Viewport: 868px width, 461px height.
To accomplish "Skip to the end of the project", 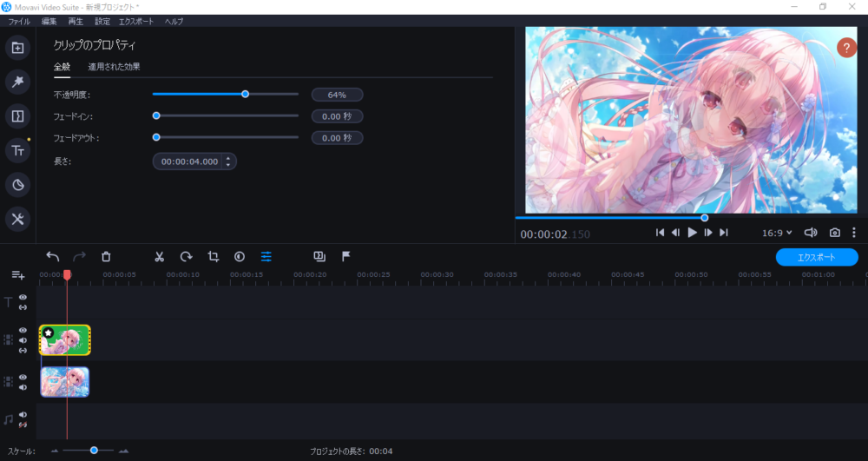I will [x=724, y=233].
